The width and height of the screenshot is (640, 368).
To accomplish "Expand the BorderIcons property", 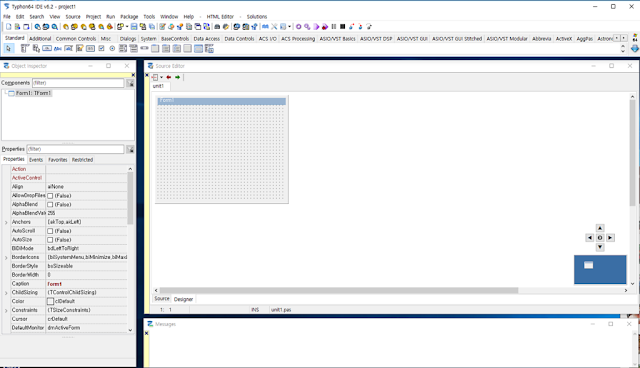I will 6,258.
